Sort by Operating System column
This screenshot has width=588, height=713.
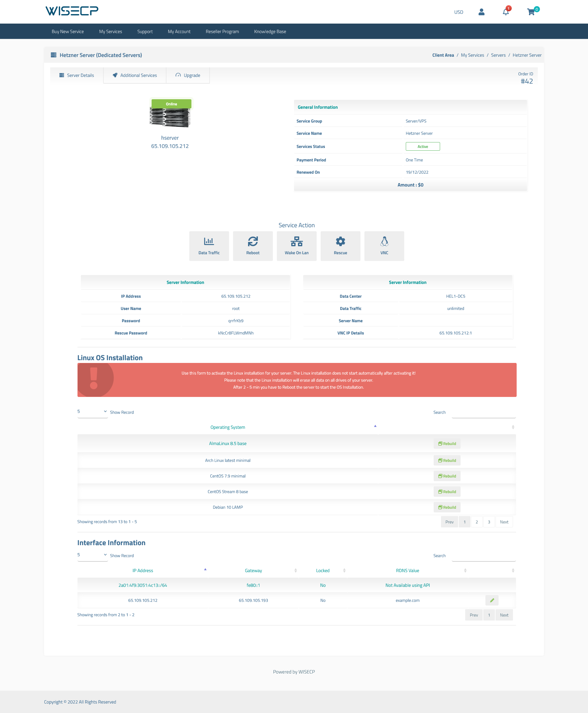click(228, 427)
